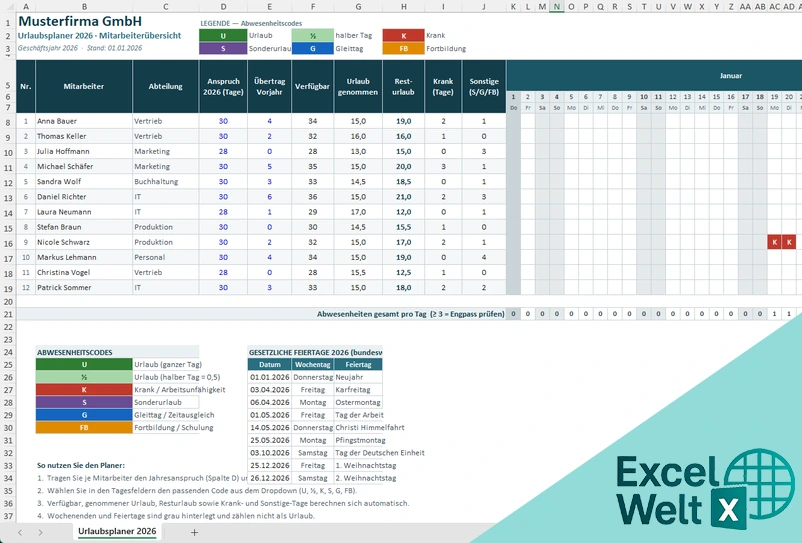Click the Wochentag header in the Feiertage table

(x=313, y=365)
